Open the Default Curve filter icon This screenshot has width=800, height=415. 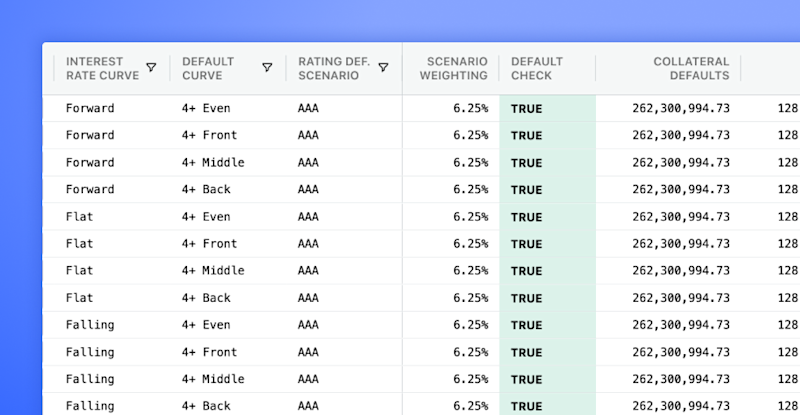(x=267, y=67)
